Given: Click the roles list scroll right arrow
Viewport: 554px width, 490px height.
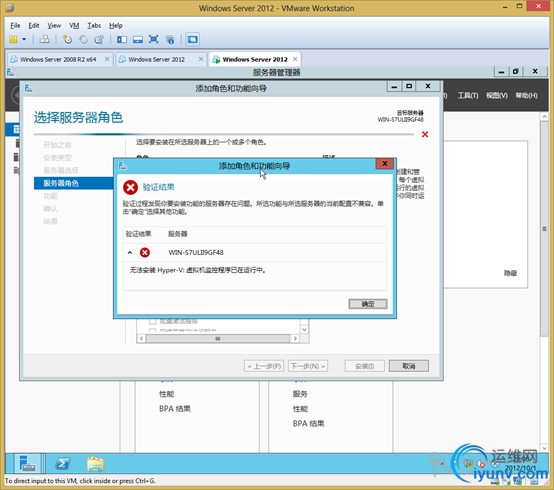Looking at the screenshot, I should (295, 338).
